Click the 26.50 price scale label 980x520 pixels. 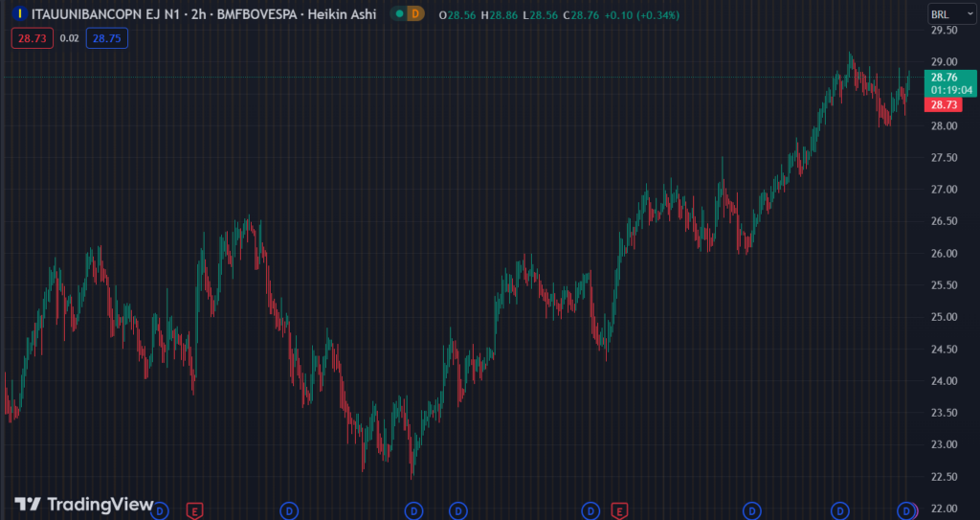click(944, 221)
